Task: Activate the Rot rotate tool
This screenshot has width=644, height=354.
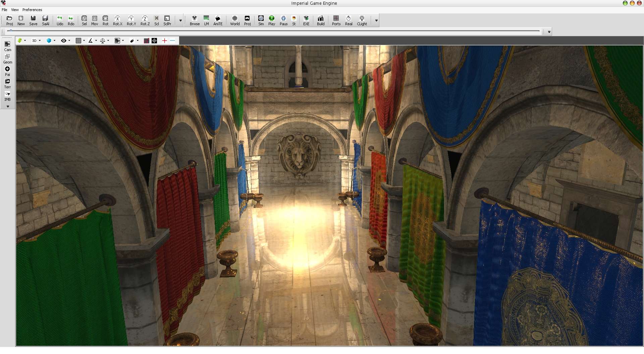Action: pos(105,20)
